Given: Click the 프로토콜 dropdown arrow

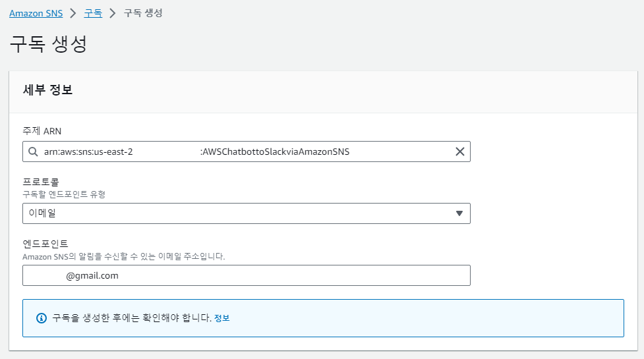Looking at the screenshot, I should click(x=459, y=213).
